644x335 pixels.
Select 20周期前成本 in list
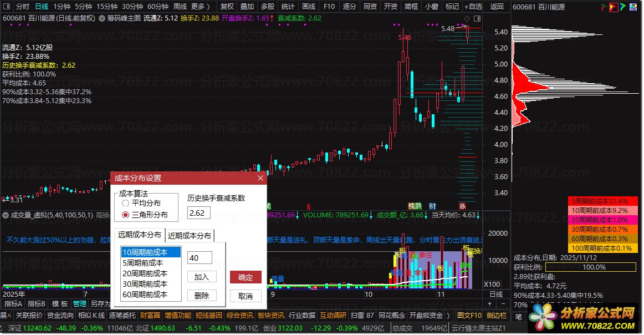(151, 273)
